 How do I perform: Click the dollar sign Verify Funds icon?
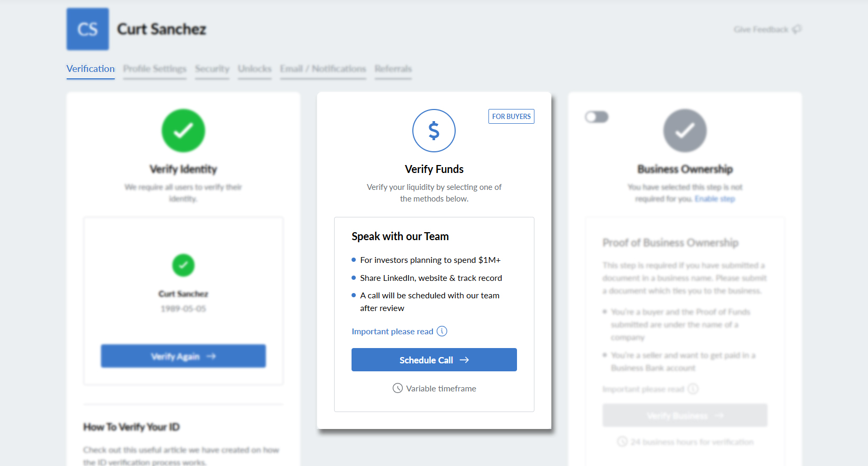tap(434, 131)
